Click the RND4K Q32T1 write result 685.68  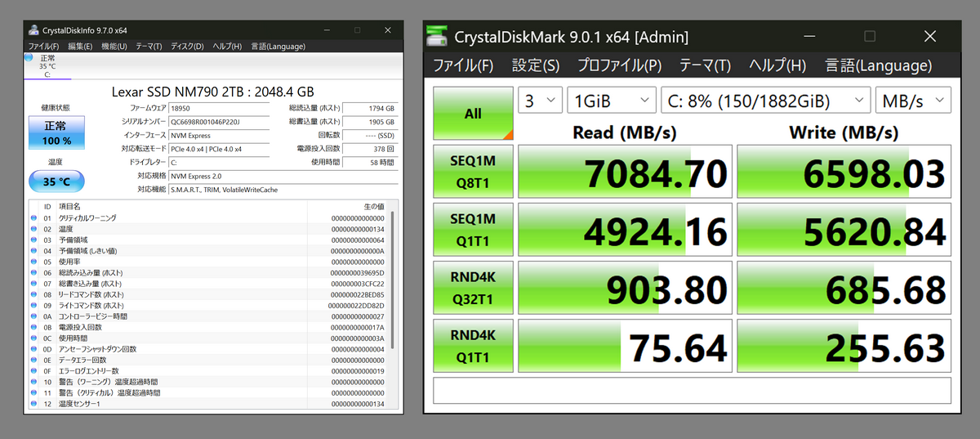coord(844,288)
